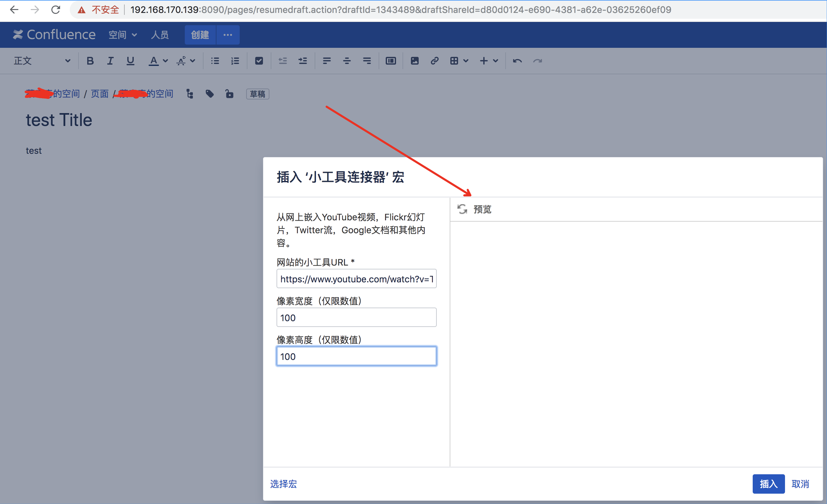Redo the last edit
Screen dimensions: 827x504
537,61
